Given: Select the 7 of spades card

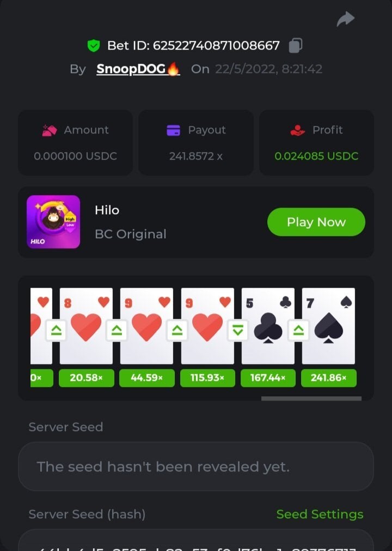Looking at the screenshot, I should [x=328, y=326].
